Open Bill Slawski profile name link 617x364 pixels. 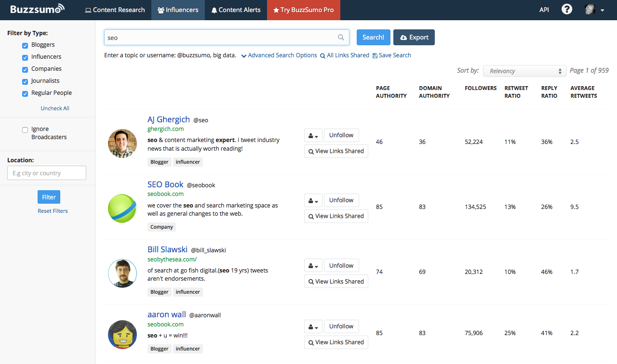(167, 249)
